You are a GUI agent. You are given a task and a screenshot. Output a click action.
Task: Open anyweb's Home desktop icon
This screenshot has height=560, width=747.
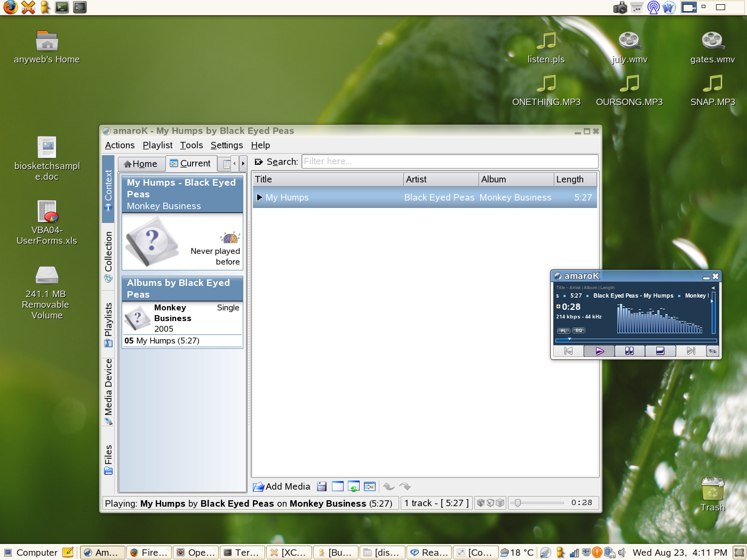[x=47, y=47]
